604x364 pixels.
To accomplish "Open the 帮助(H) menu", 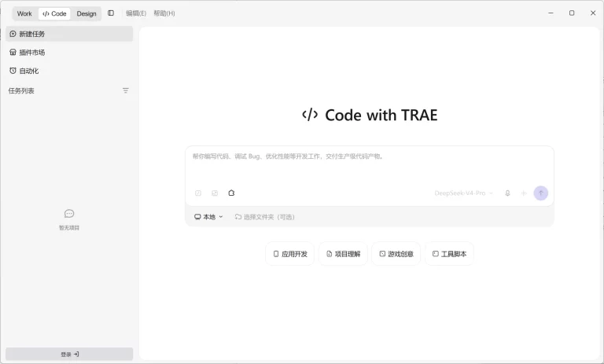I will pyautogui.click(x=164, y=13).
